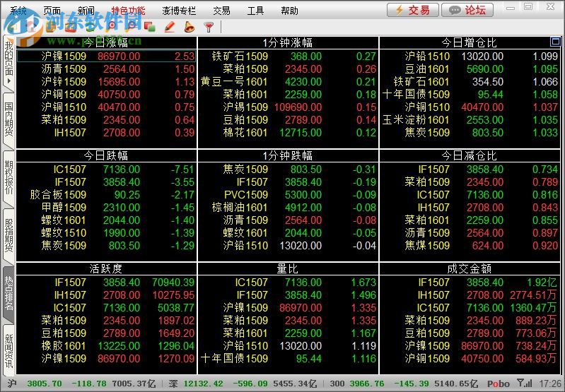
Task: Switch to the 国内期货 side tab
Action: coord(8,119)
